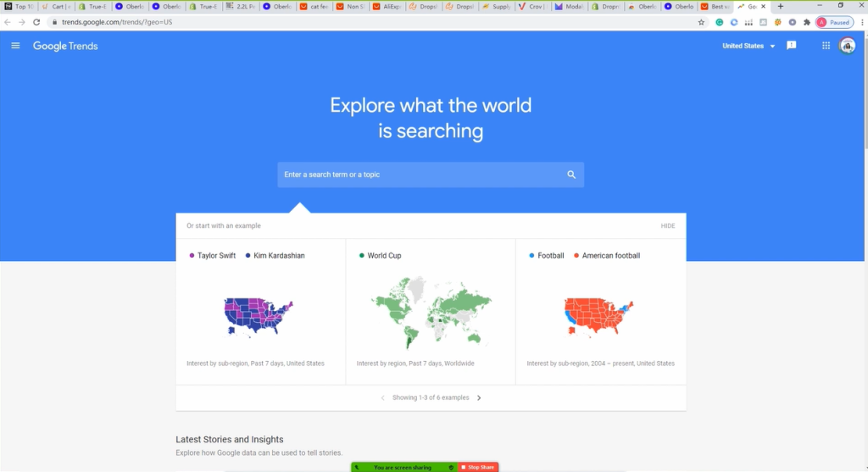The height and width of the screenshot is (472, 868).
Task: Click the Paused profile button
Action: click(x=834, y=22)
